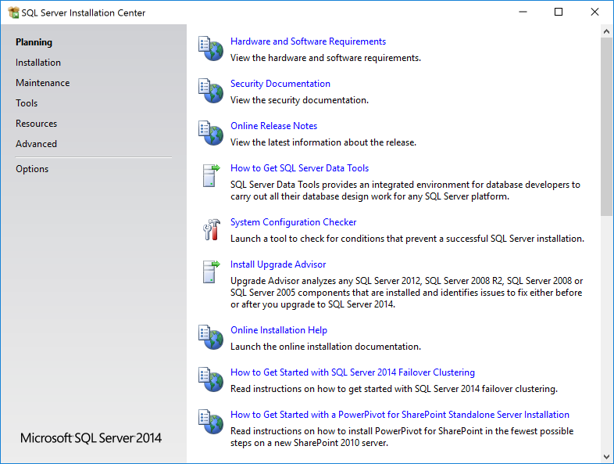Click the scrollbar up arrow
This screenshot has width=614, height=464.
tap(607, 31)
